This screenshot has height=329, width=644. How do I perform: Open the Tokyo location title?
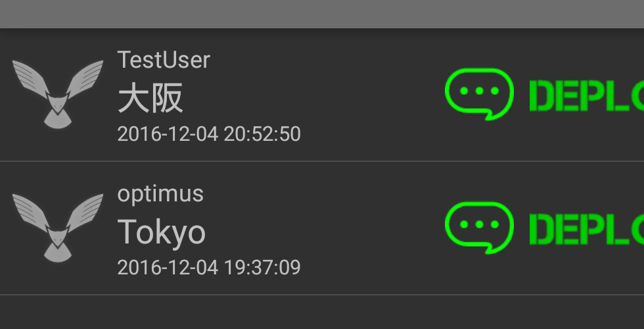161,232
